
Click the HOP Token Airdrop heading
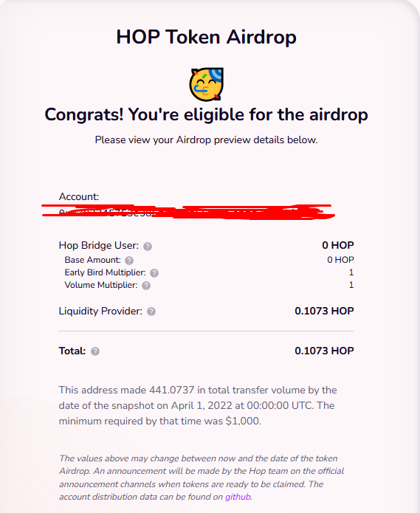pyautogui.click(x=207, y=37)
